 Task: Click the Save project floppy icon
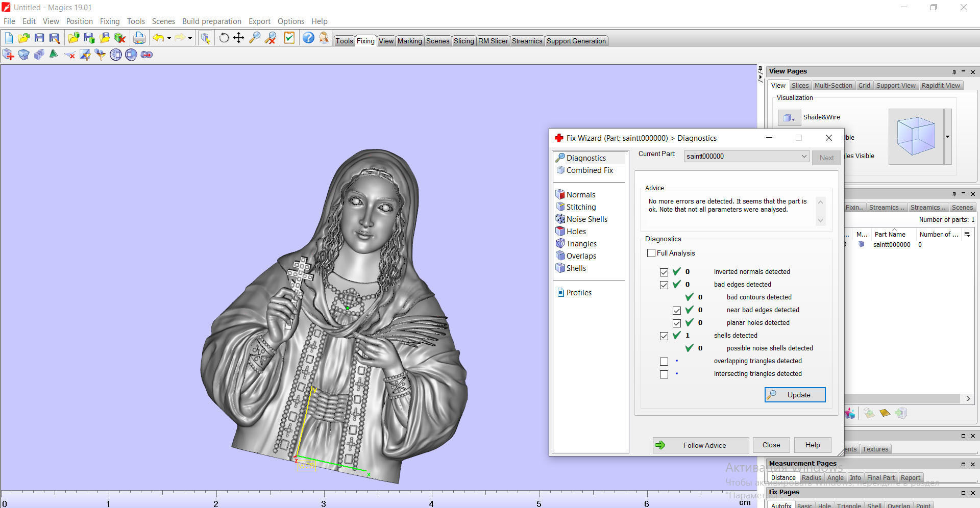point(39,38)
